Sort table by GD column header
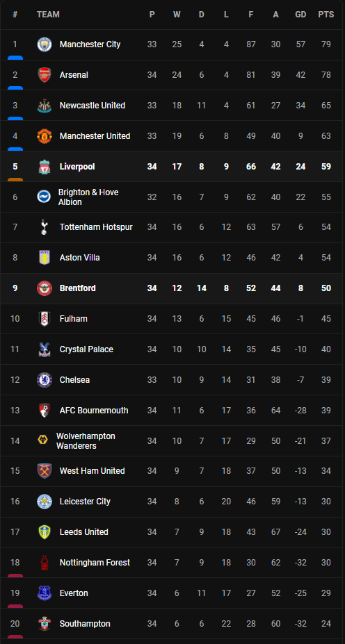Image resolution: width=345 pixels, height=644 pixels. [300, 15]
